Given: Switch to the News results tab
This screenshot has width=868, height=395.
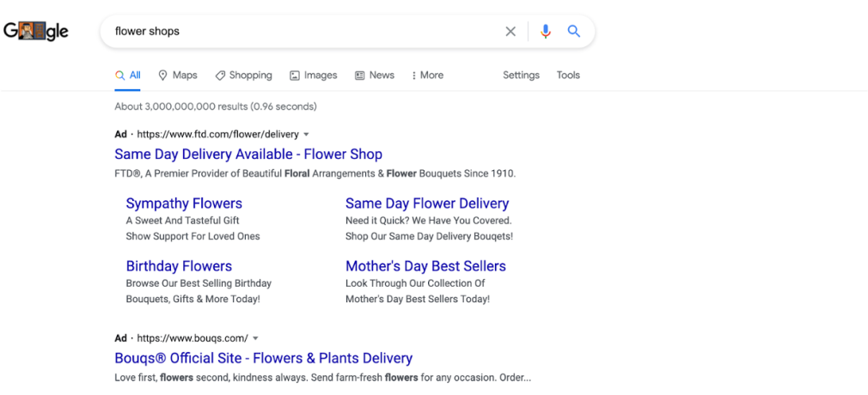Looking at the screenshot, I should click(375, 76).
